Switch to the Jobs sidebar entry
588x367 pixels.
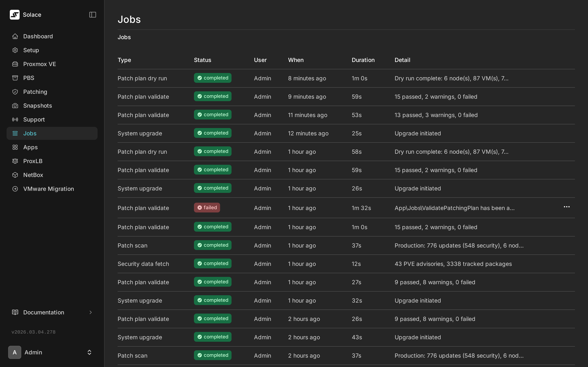[30, 133]
